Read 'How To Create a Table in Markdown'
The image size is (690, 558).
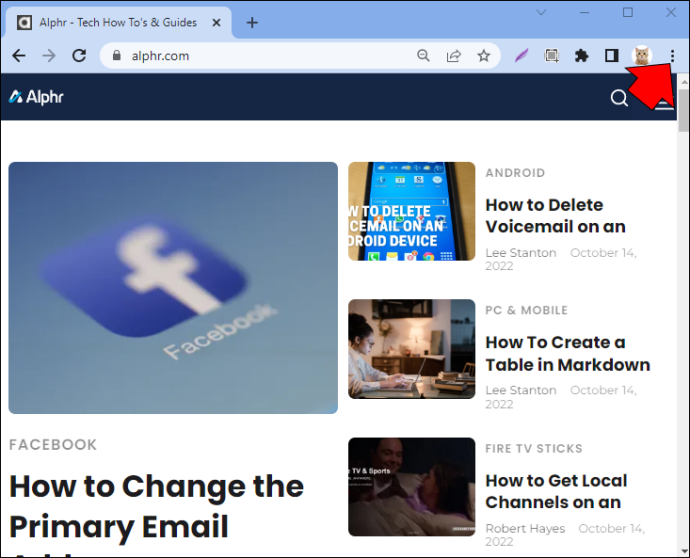(568, 353)
